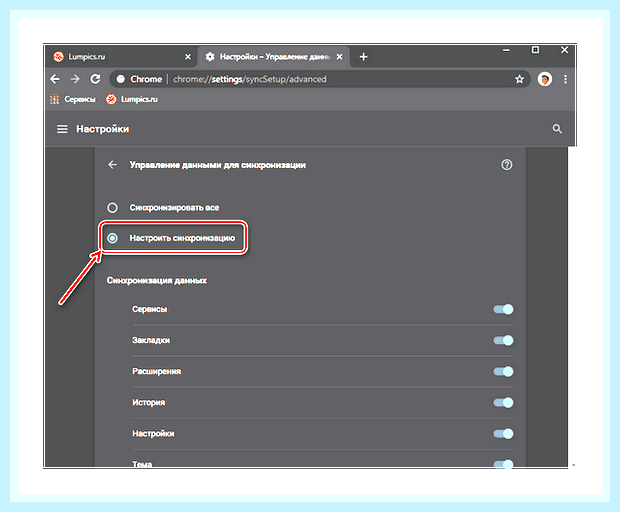This screenshot has height=512, width=620.
Task: Open the Lumpics.ru bookmark in the bookmarks bar
Action: tap(132, 99)
